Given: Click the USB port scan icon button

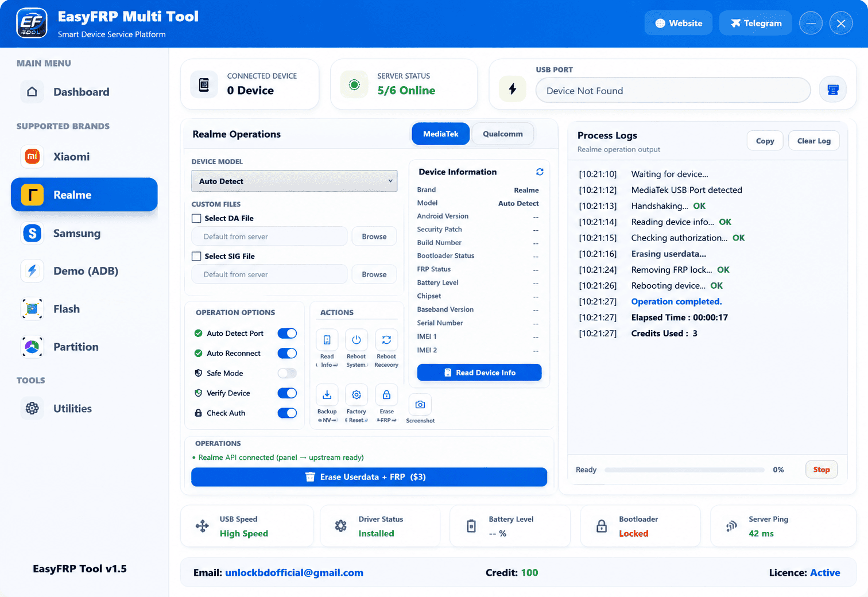Looking at the screenshot, I should point(833,90).
